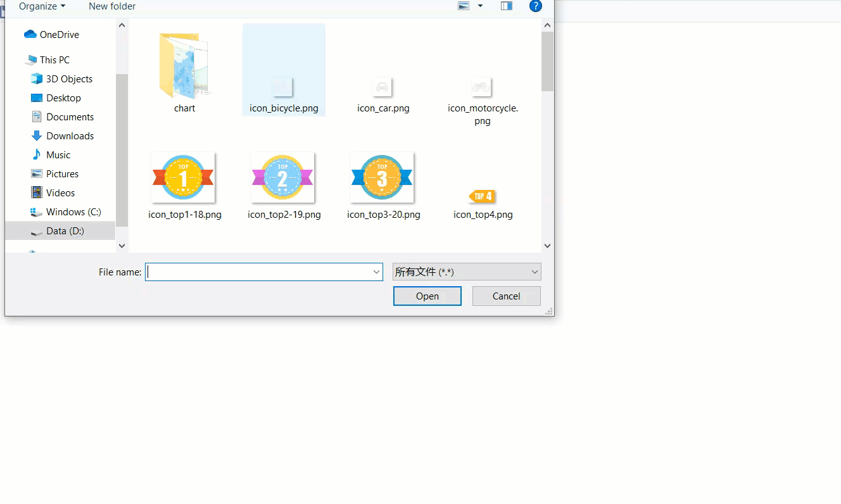This screenshot has width=841, height=504.
Task: Open the file name history dropdown
Action: [x=376, y=271]
